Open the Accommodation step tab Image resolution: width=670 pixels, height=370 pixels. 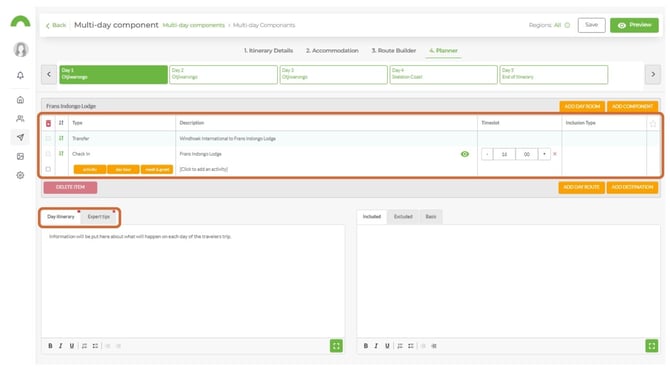[332, 50]
